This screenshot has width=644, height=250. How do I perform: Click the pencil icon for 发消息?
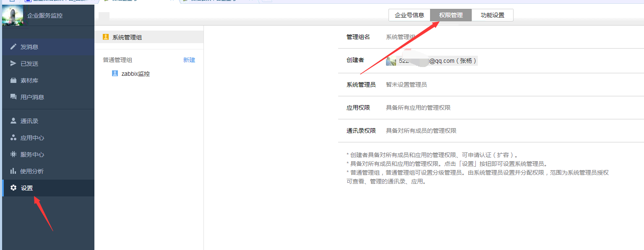pyautogui.click(x=13, y=47)
